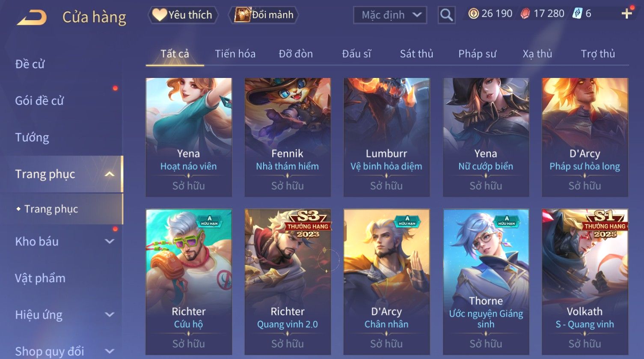
Task: Open Yêu thích favorites heart button
Action: 183,15
